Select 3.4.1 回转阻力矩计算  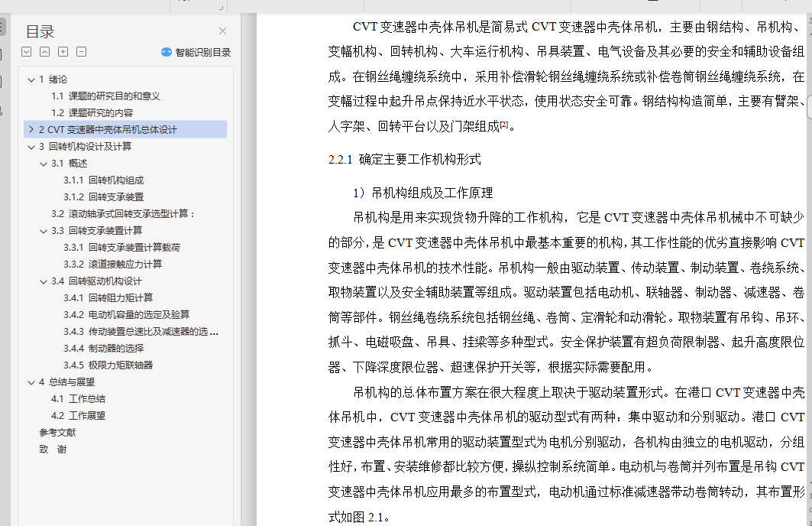click(108, 298)
